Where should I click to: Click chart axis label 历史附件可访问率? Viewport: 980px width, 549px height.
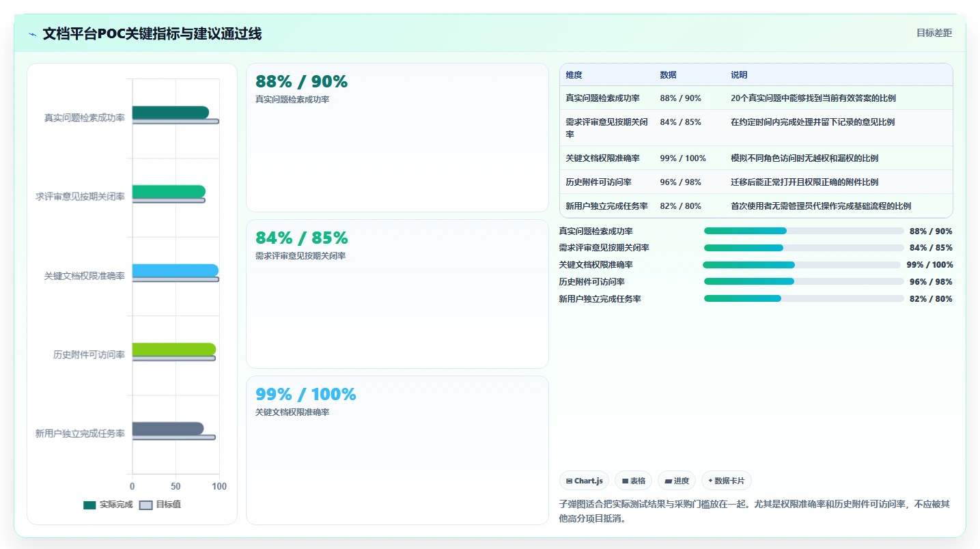pyautogui.click(x=89, y=354)
